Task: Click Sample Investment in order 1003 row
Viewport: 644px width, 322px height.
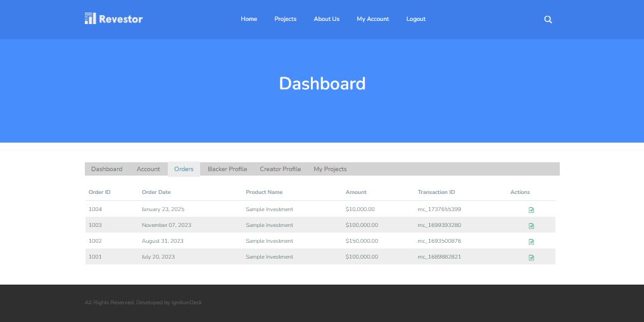Action: [x=269, y=225]
